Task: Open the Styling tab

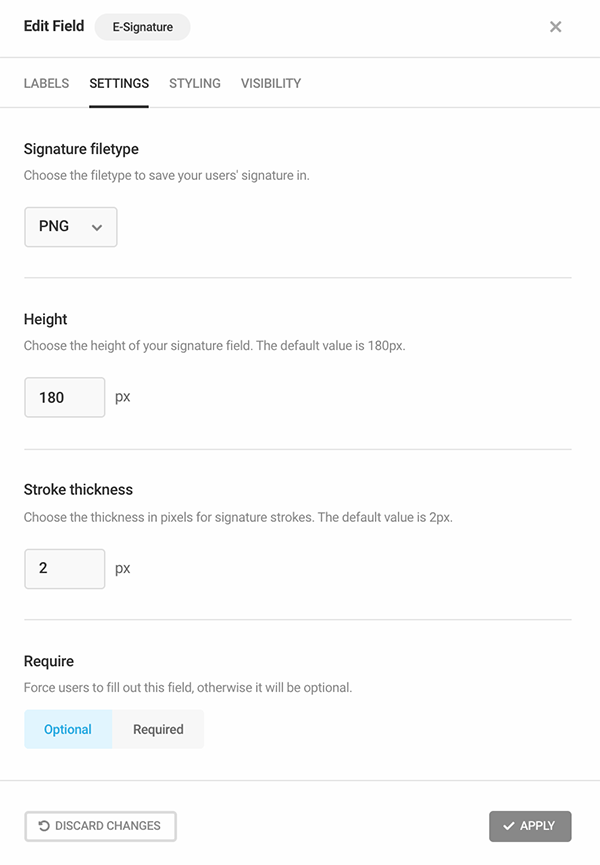Action: [x=195, y=83]
